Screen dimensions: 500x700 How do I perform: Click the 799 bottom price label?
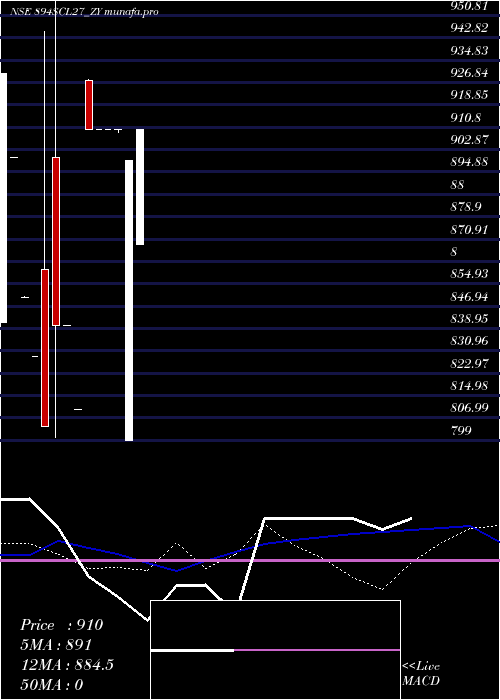pos(461,430)
